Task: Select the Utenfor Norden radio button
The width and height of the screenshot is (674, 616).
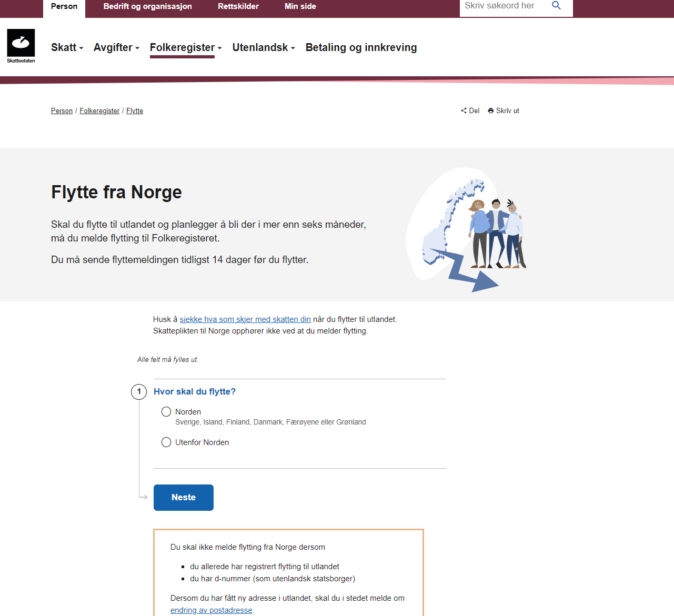Action: [166, 442]
